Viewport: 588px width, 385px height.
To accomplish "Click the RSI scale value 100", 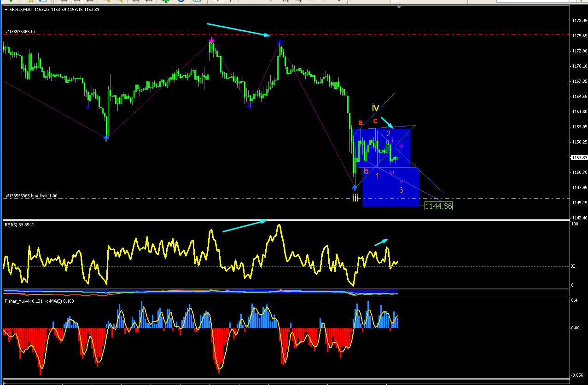I will 574,224.
